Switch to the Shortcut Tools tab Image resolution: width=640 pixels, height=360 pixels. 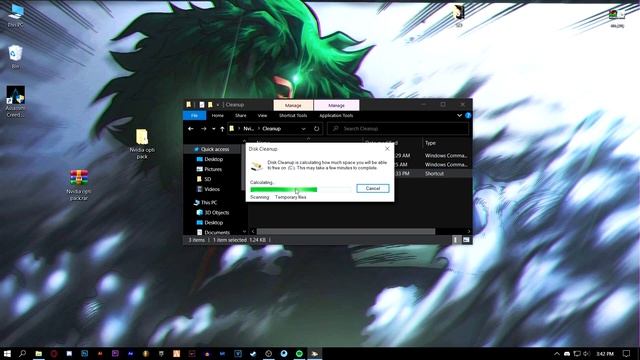293,116
